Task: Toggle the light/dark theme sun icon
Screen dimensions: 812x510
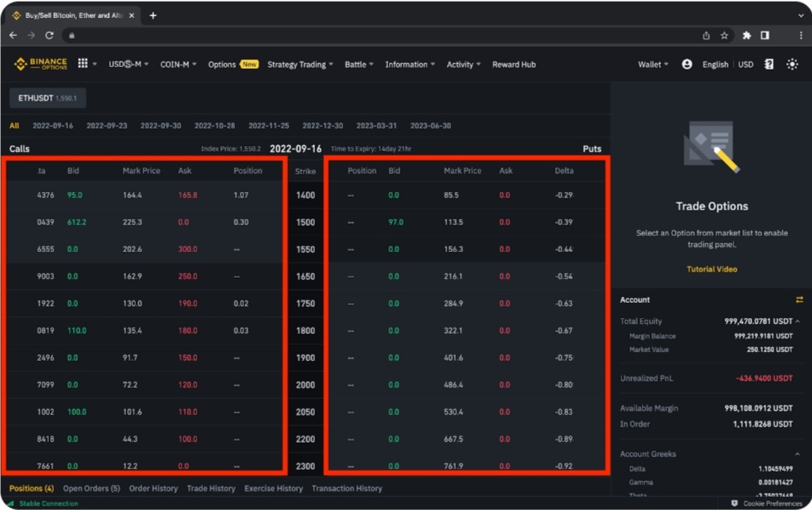Action: click(792, 64)
